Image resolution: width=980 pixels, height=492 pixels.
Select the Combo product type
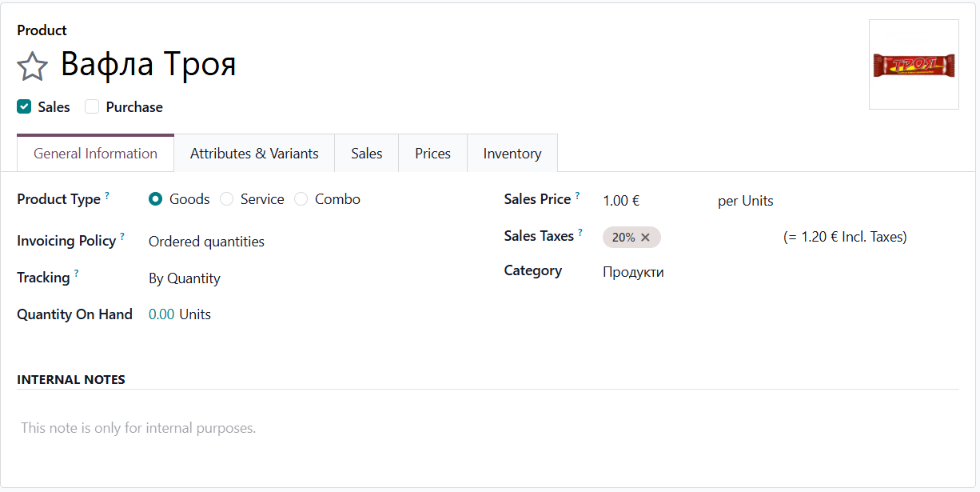point(301,199)
